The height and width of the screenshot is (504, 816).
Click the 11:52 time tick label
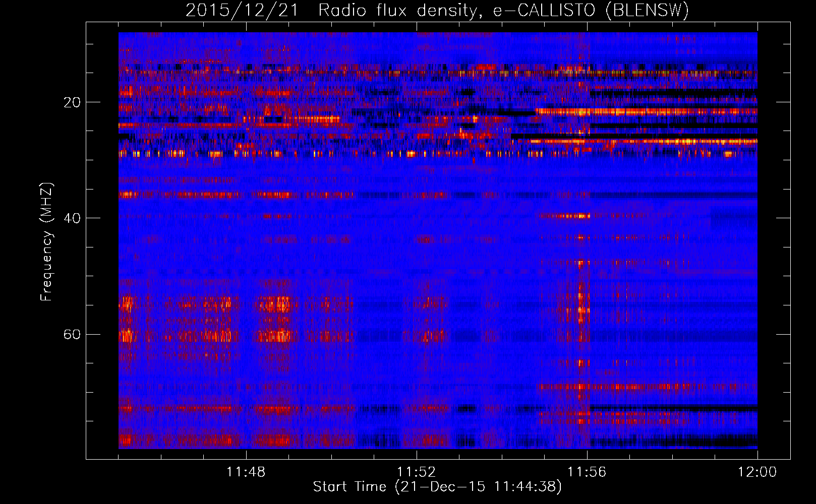416,472
